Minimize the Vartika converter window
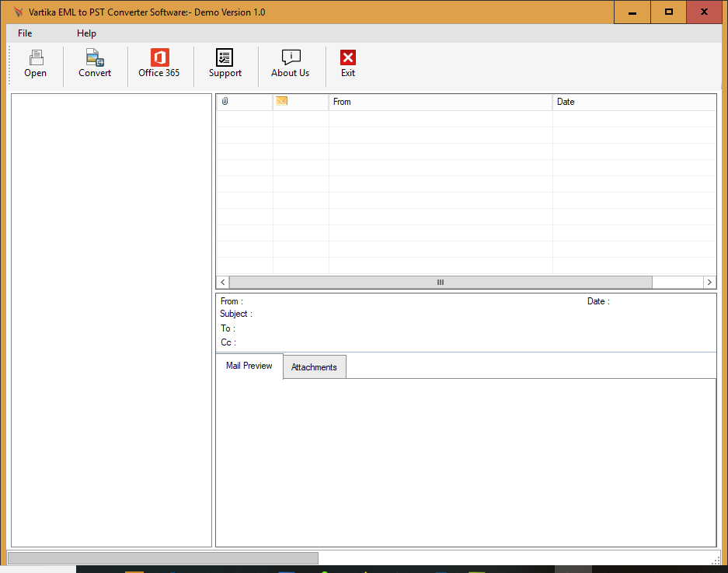The image size is (728, 573). 632,12
